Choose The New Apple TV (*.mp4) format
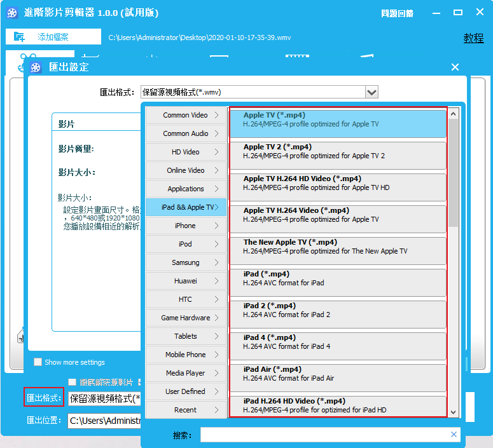The height and width of the screenshot is (448, 493). pos(338,251)
